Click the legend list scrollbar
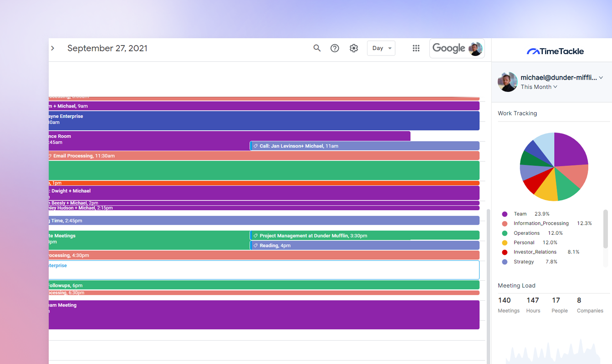The width and height of the screenshot is (612, 364). (x=605, y=229)
